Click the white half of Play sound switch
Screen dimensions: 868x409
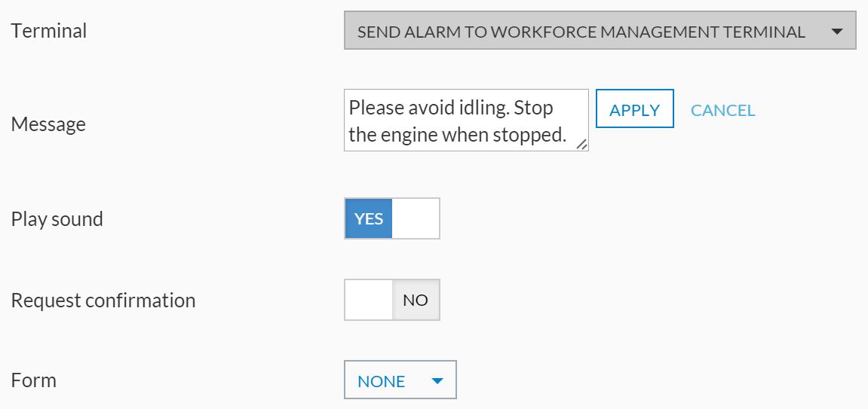tap(416, 218)
